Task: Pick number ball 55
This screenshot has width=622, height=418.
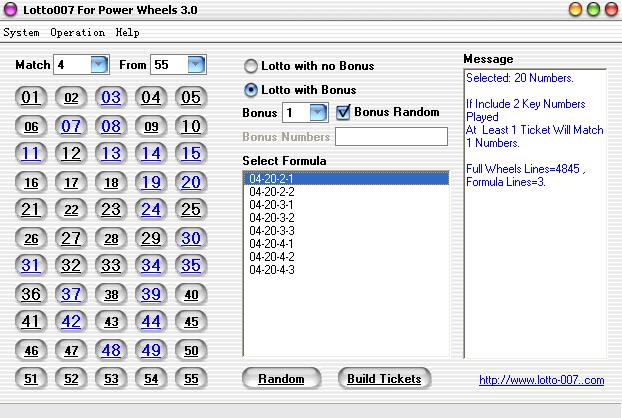Action: [191, 379]
